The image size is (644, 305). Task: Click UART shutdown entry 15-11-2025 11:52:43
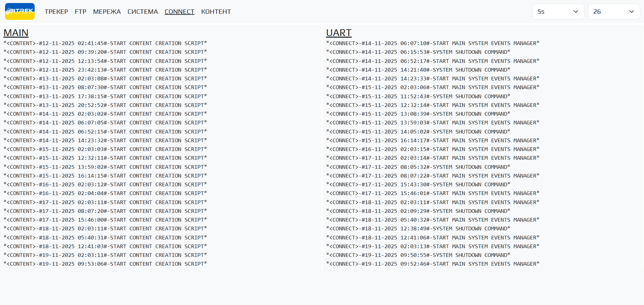pos(418,96)
